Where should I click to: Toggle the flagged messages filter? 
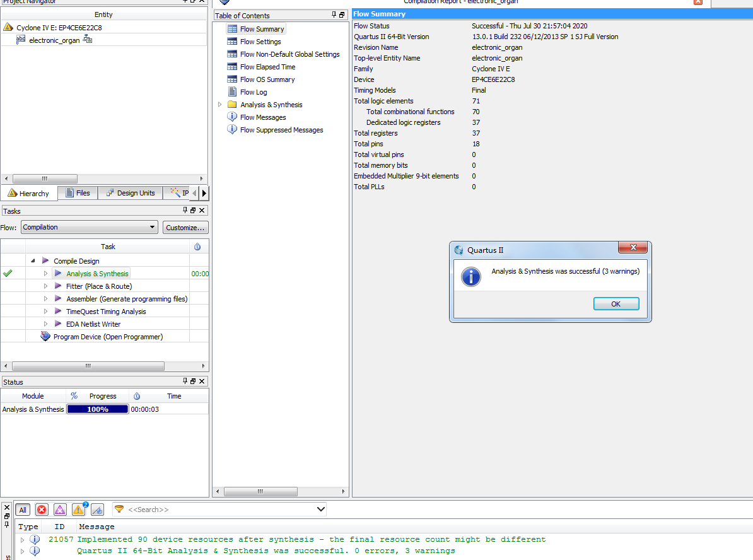[97, 510]
